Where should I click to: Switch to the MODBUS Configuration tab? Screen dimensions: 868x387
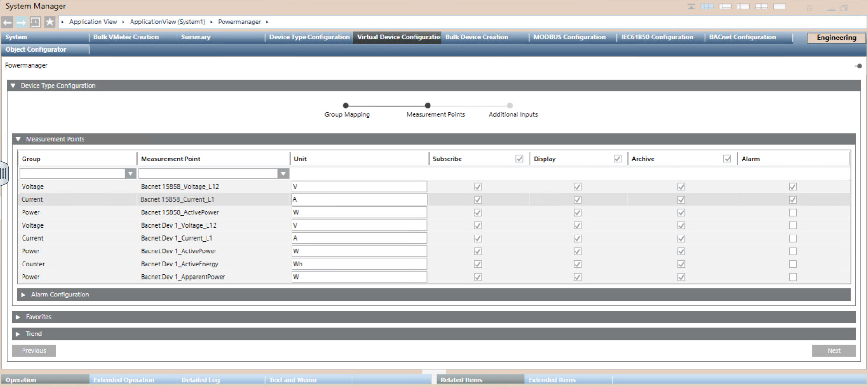(x=569, y=37)
